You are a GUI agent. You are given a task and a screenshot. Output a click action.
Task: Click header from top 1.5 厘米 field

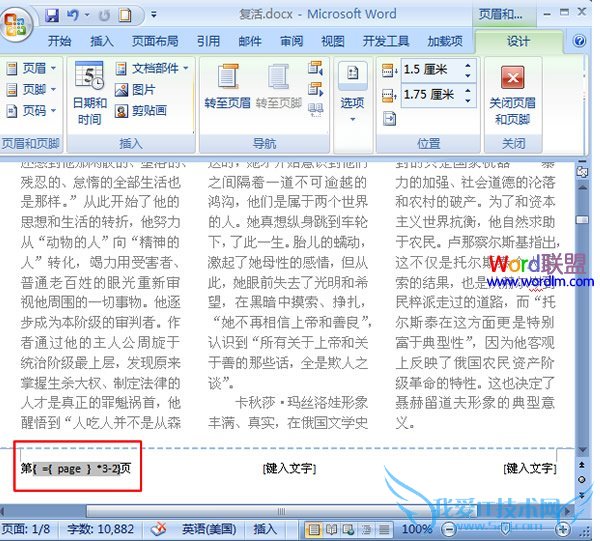[431, 69]
